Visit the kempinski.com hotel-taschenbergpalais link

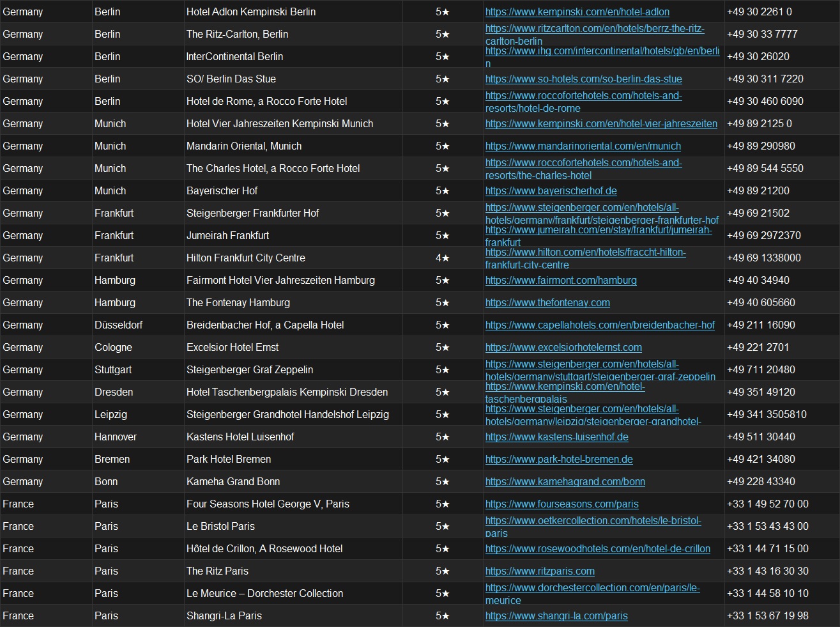(565, 392)
